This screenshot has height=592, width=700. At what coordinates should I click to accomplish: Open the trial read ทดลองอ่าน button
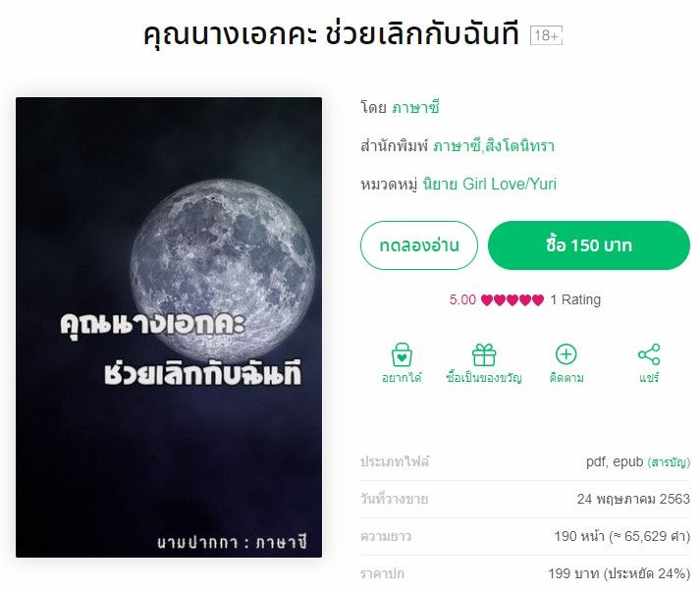point(419,245)
